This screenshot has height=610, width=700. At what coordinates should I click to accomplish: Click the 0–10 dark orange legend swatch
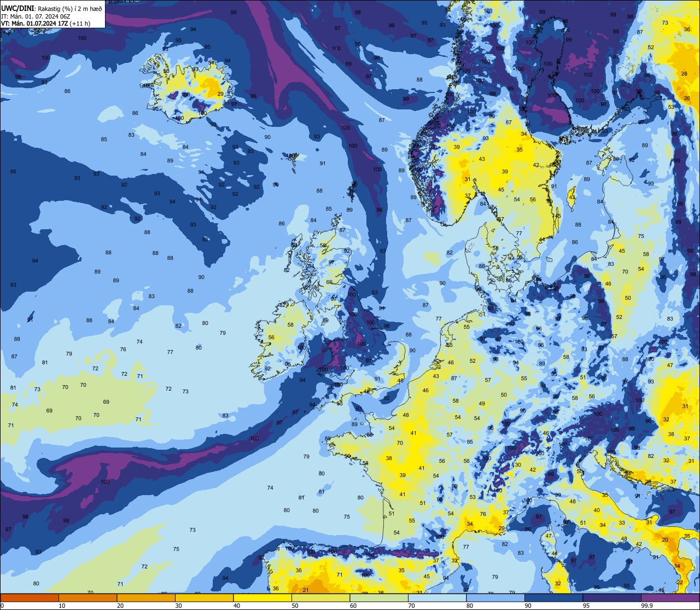tap(30, 598)
